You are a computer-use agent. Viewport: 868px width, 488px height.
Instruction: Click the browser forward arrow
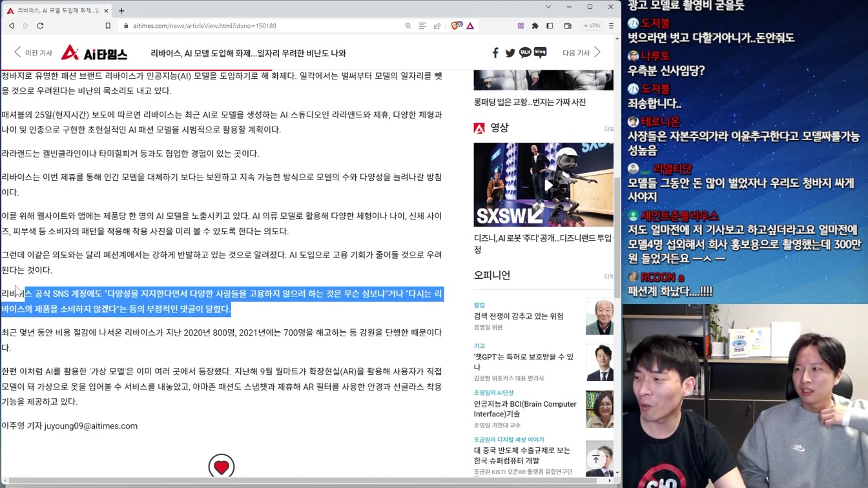26,26
